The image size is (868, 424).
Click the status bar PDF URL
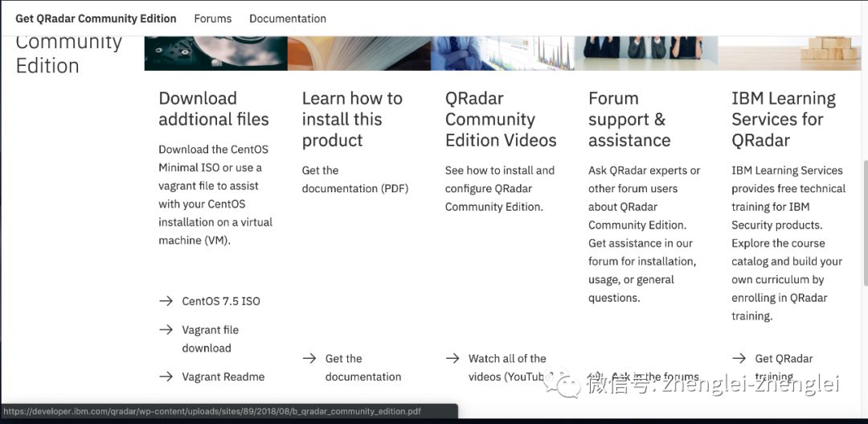click(x=212, y=411)
